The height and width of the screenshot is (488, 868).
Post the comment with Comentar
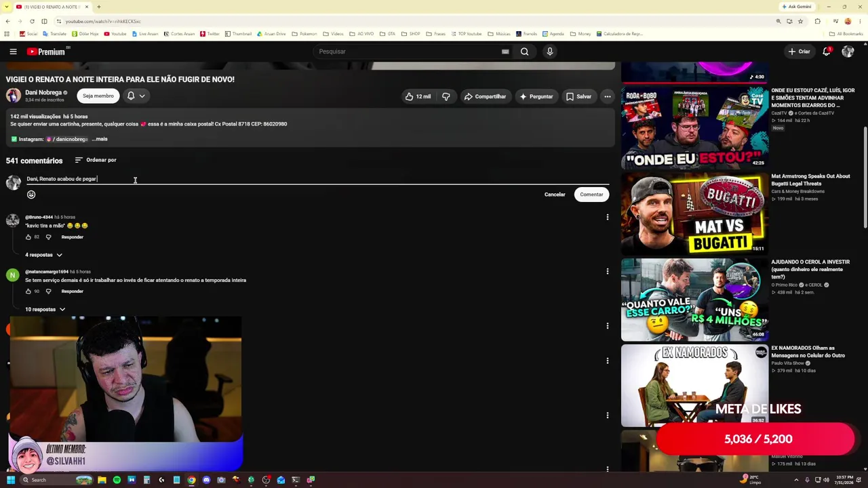(591, 195)
